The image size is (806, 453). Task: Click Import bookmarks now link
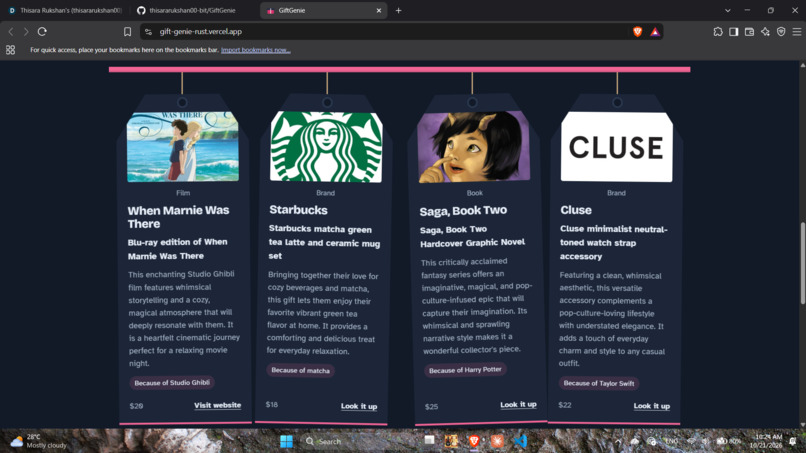click(255, 50)
